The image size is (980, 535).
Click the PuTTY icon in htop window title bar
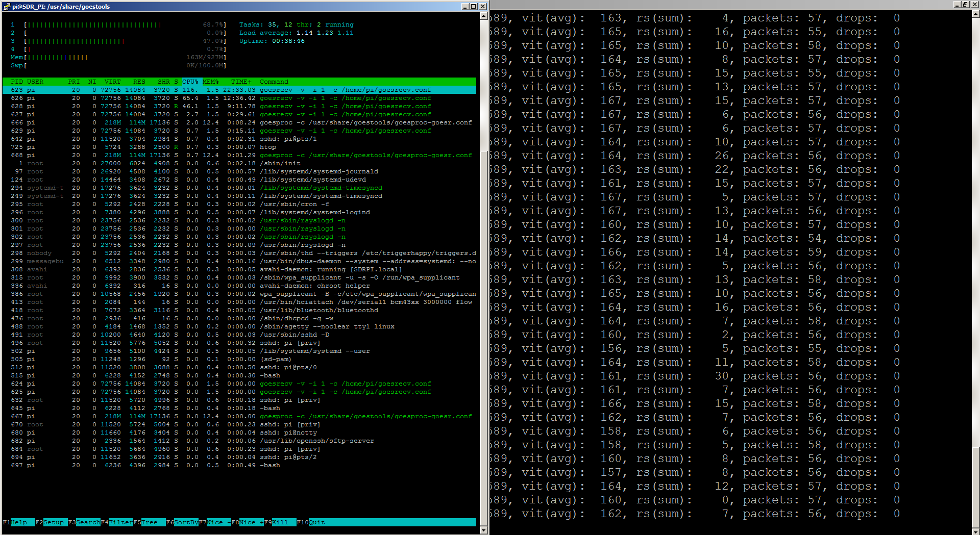pos(7,7)
